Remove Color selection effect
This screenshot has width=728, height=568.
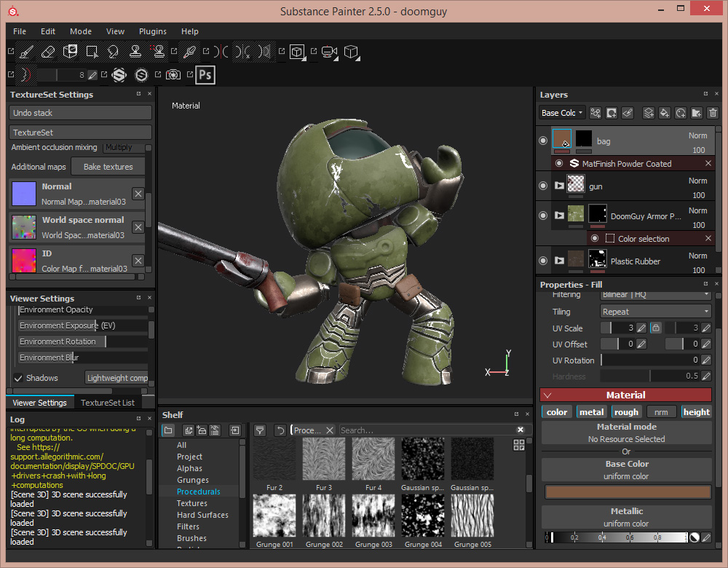tap(708, 238)
